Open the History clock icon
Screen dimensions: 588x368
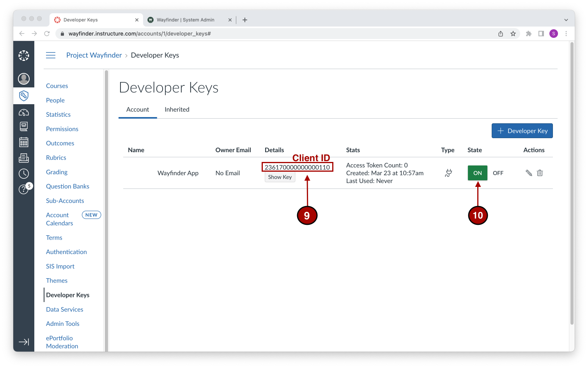[24, 174]
